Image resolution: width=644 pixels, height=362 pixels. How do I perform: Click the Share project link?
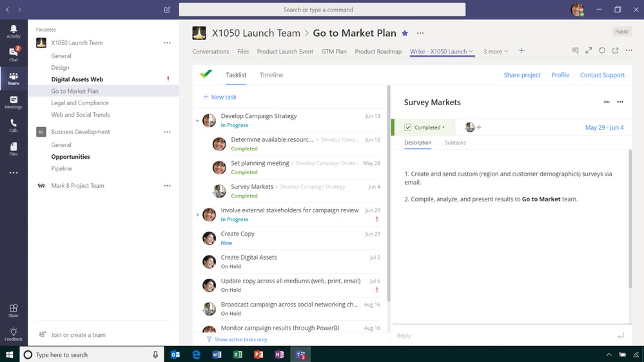click(522, 75)
